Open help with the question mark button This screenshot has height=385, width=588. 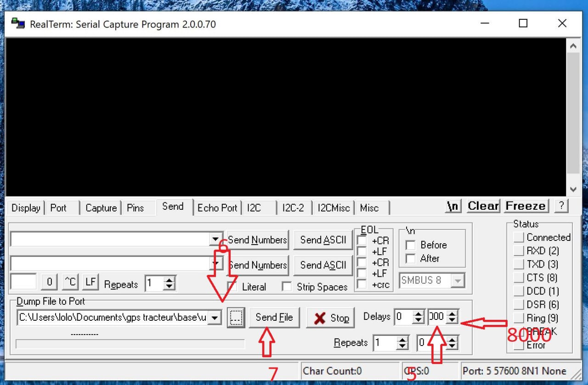[x=561, y=206]
